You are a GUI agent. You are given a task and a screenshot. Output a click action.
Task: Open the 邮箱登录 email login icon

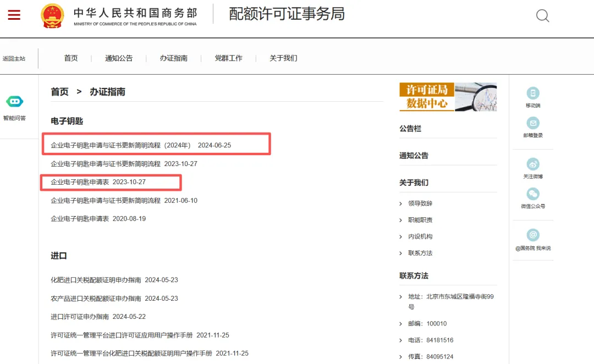(x=532, y=124)
